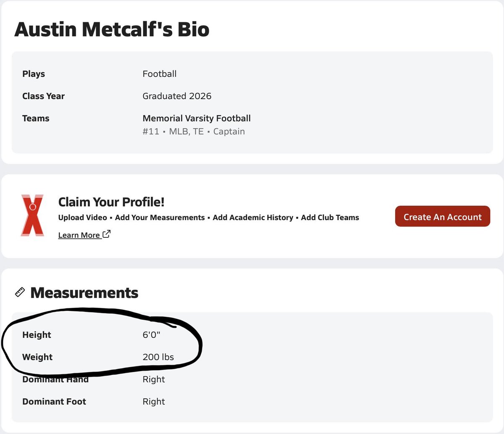Click the Height value 6'0"
Viewport: 504px width, 434px height.
pyautogui.click(x=152, y=335)
